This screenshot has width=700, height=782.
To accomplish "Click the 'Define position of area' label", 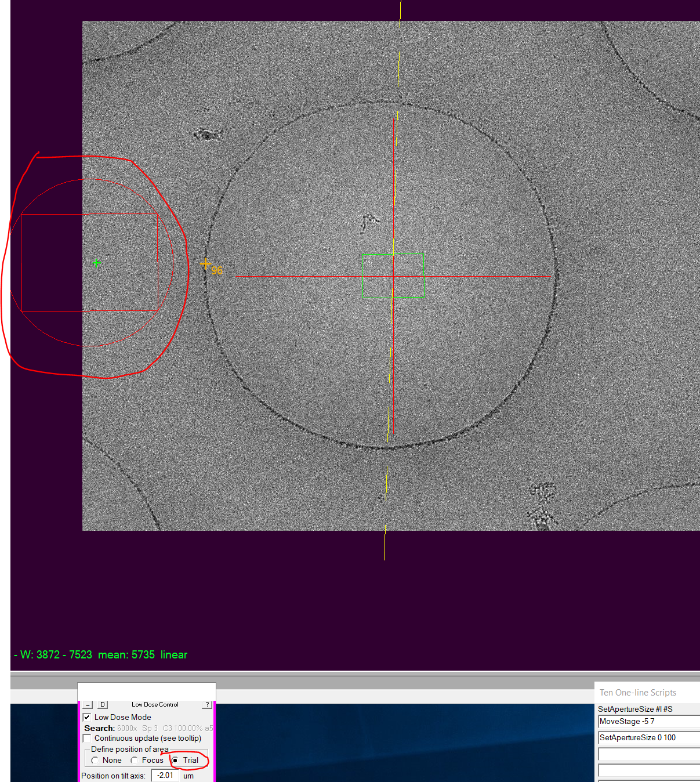I will pyautogui.click(x=130, y=749).
